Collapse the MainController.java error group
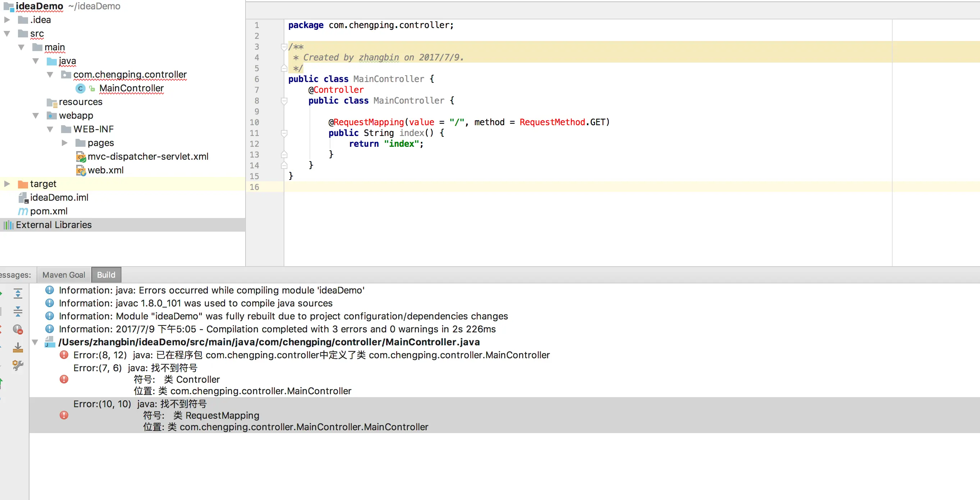Screen dimensions: 980x500 (35, 342)
